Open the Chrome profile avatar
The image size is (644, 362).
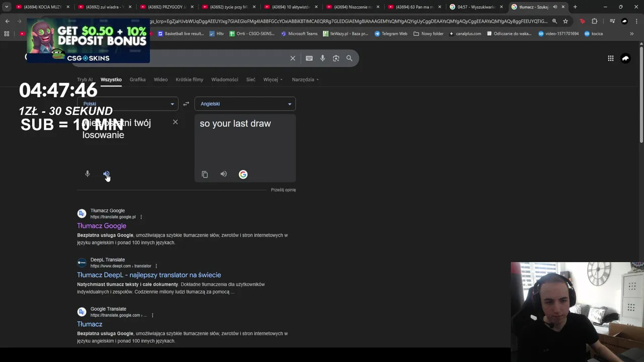point(624,21)
